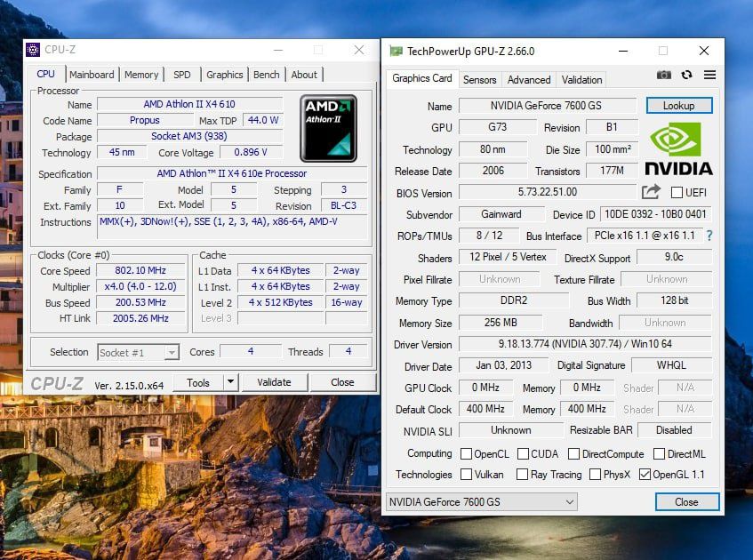The width and height of the screenshot is (753, 560).
Task: Click the GPU-Z refresh icon
Action: (686, 75)
